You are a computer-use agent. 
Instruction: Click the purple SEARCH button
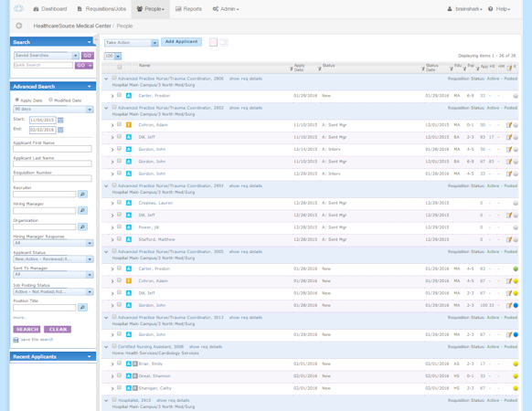[27, 330]
